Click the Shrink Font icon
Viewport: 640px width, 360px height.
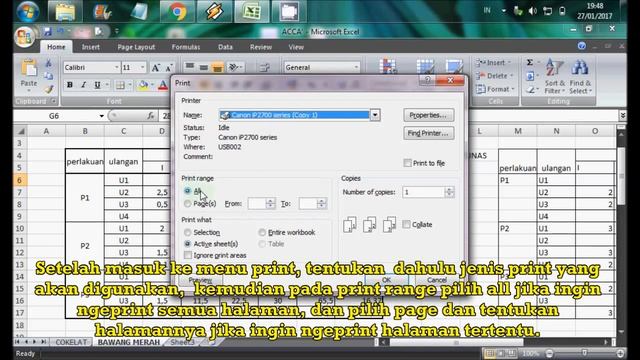point(169,67)
